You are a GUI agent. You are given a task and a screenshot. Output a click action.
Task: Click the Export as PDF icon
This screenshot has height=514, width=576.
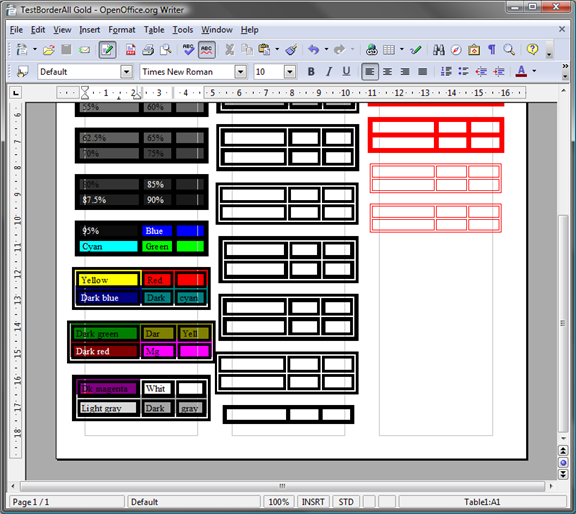(x=130, y=50)
